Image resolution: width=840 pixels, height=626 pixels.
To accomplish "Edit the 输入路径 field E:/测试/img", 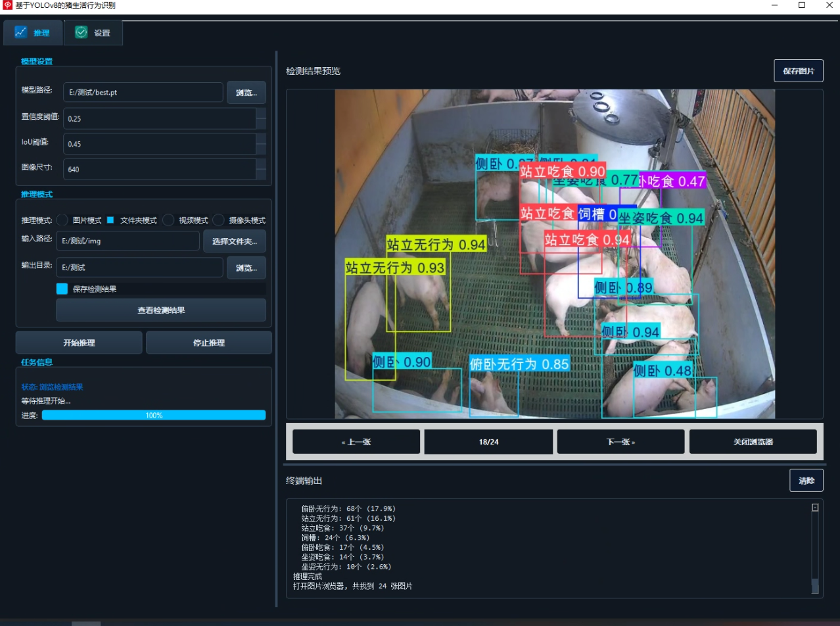I will [x=128, y=241].
